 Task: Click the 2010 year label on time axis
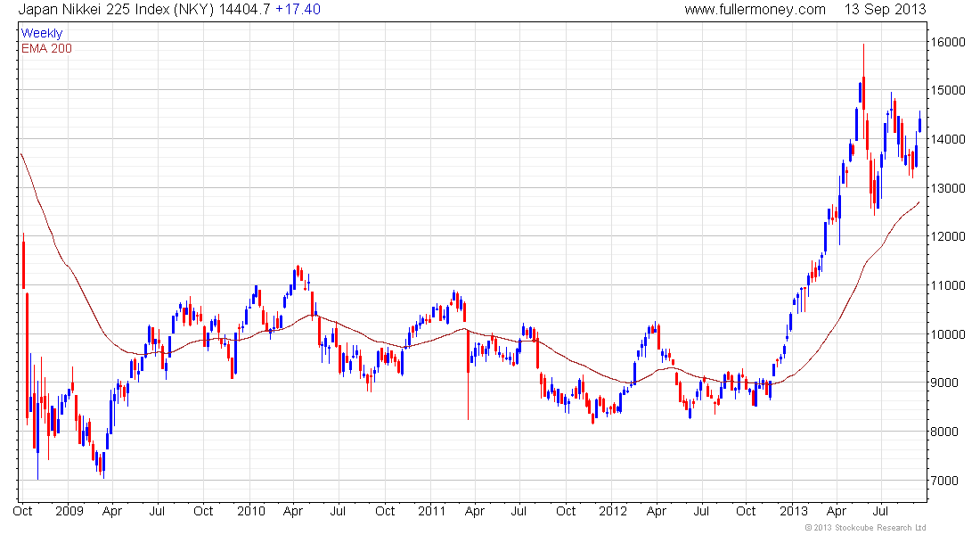tap(251, 511)
